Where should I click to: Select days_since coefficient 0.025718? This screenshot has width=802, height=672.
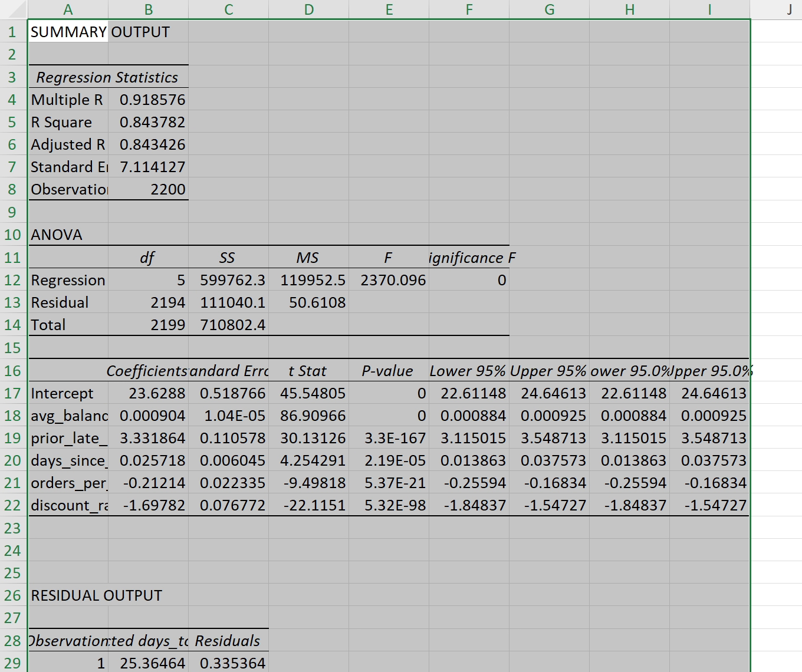click(x=148, y=460)
